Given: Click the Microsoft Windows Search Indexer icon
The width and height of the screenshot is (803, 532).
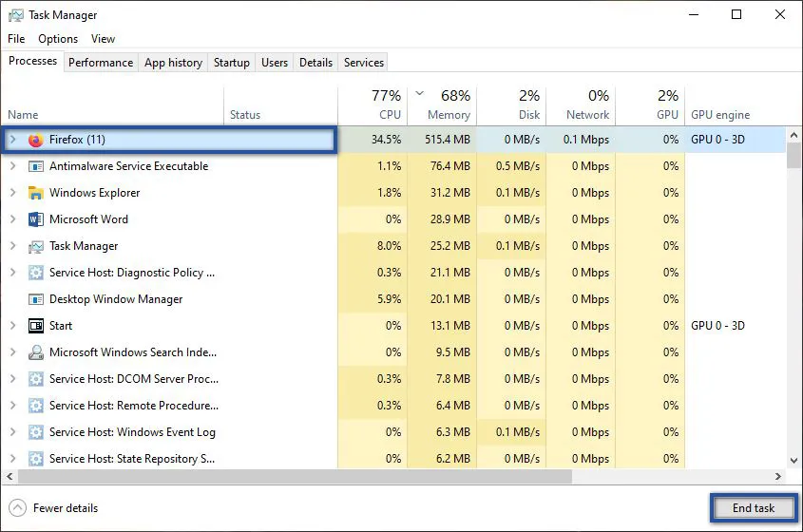Looking at the screenshot, I should click(x=35, y=352).
